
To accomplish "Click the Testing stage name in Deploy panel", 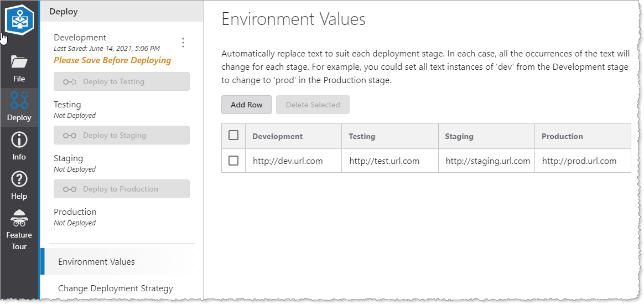I will tap(67, 105).
